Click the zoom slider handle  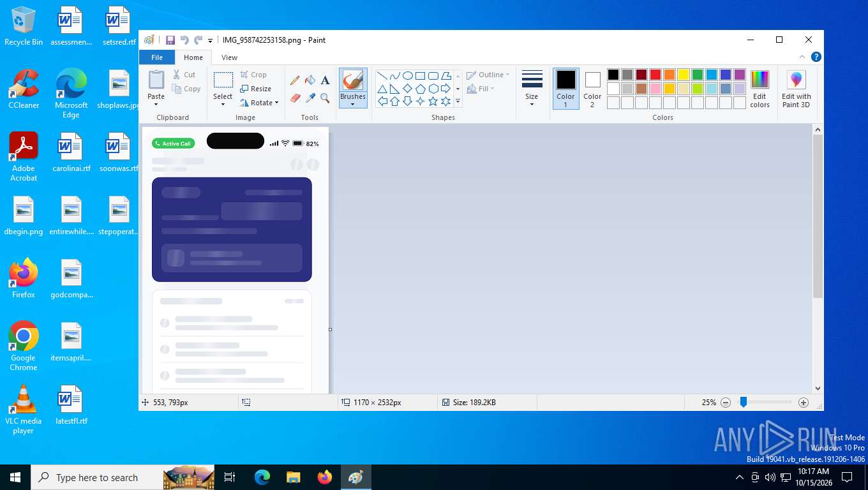tap(744, 402)
